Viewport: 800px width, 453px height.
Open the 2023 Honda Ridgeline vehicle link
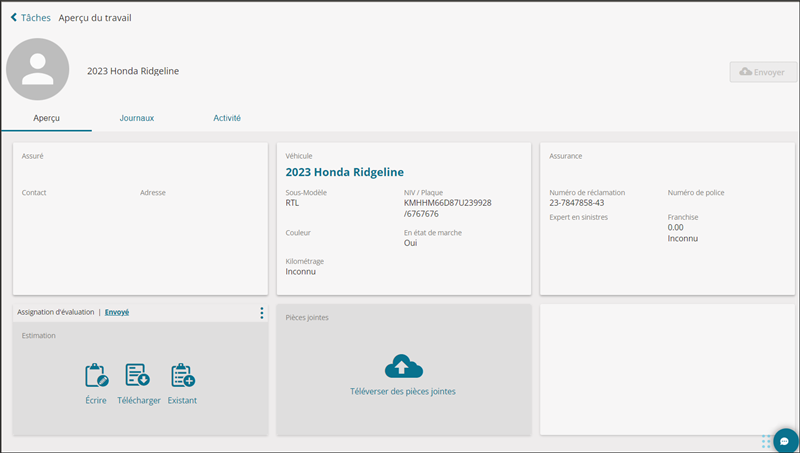point(344,172)
